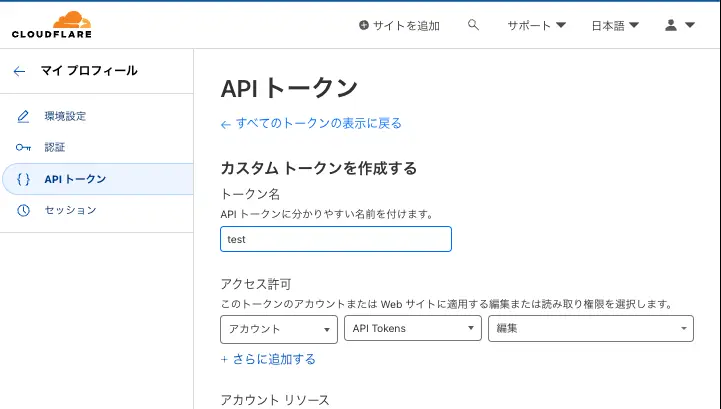Go back using the arrow beside マイ プロフィール
The width and height of the screenshot is (721, 409).
coord(19,71)
